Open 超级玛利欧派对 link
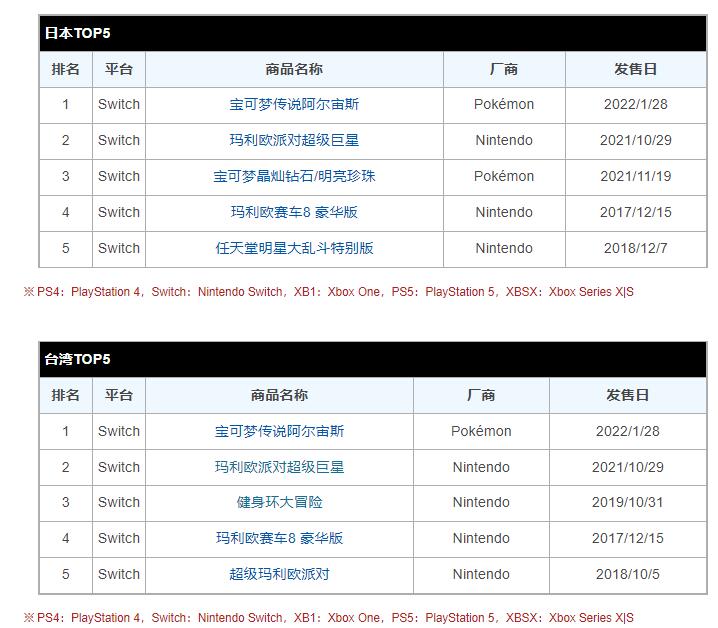Screen dimensions: 718x628 279,574
